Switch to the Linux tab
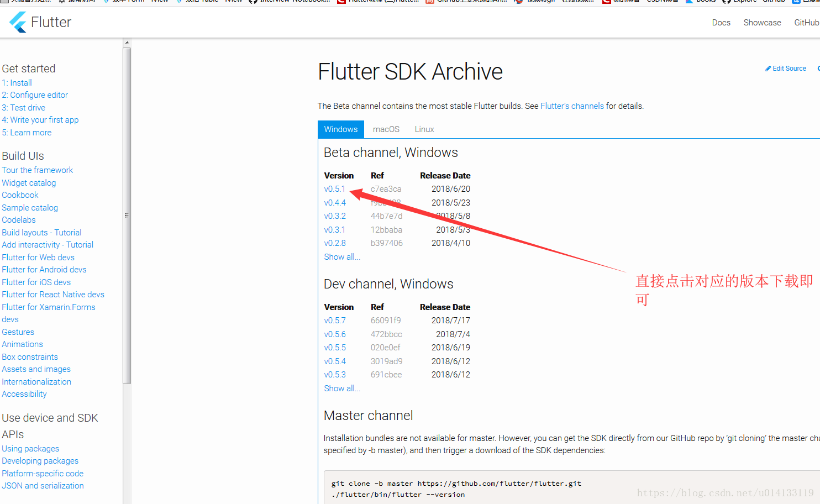This screenshot has width=820, height=504. click(424, 129)
